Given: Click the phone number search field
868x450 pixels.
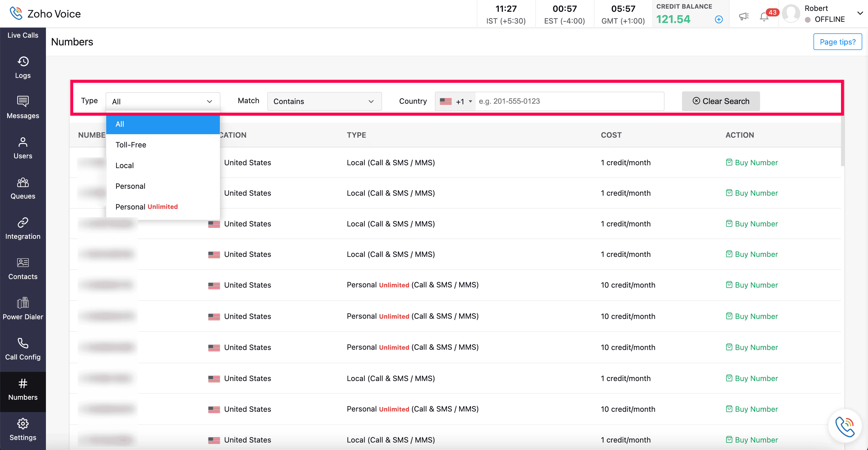Looking at the screenshot, I should pos(569,101).
